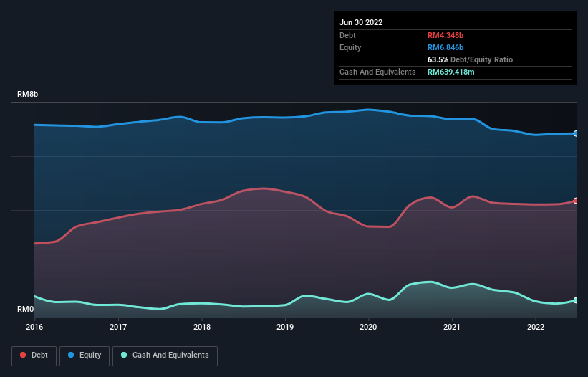Click the Debt row label in tooltip
The image size is (588, 377).
point(347,35)
